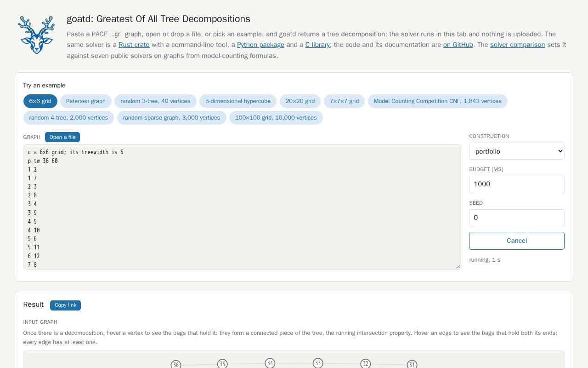Viewport: 588px width, 368px height.
Task: Click vertex 31 in input graph
Action: [412, 365]
